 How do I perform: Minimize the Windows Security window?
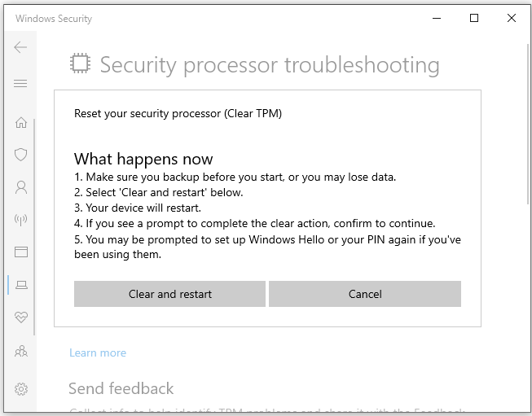pyautogui.click(x=437, y=18)
